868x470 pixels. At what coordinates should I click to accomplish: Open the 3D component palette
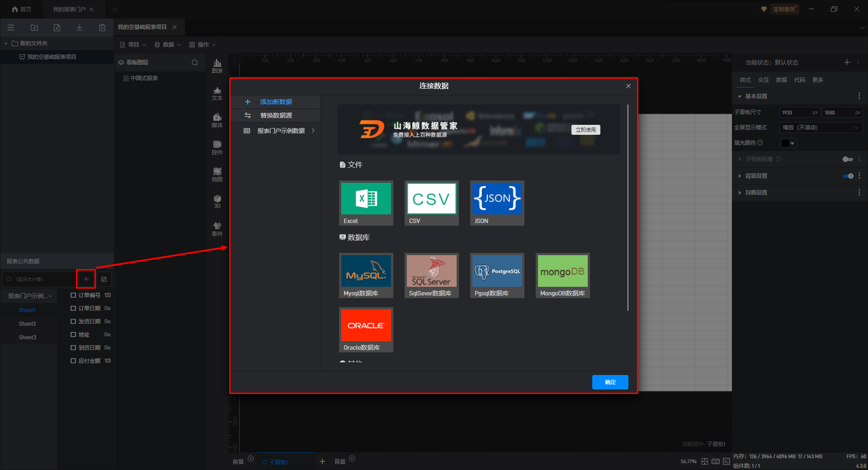(x=217, y=202)
